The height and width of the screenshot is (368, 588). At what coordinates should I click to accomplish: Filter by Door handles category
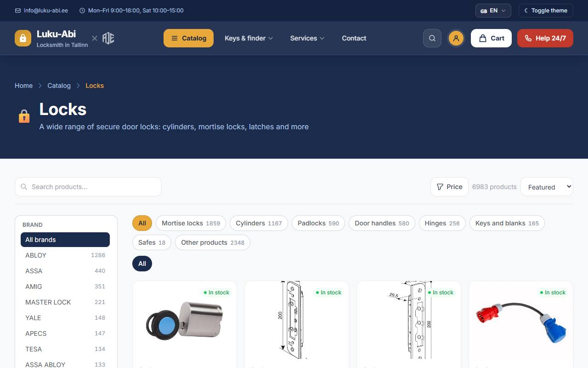point(382,223)
